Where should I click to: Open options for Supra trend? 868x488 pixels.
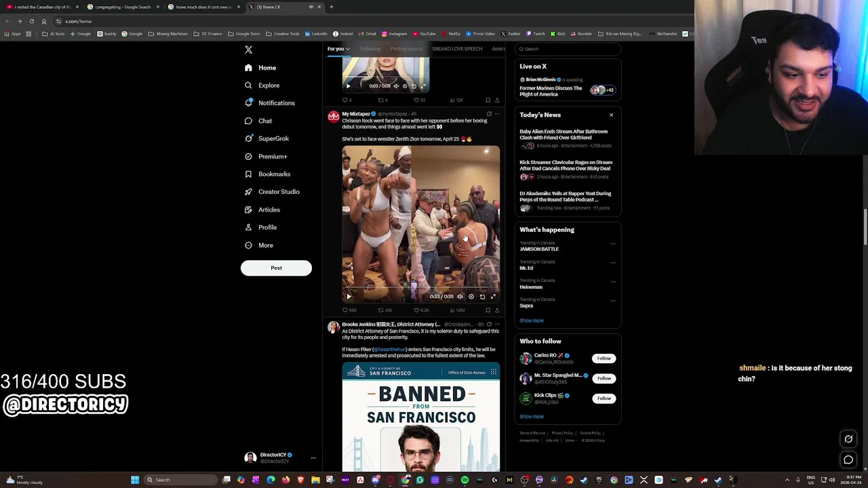[613, 301]
